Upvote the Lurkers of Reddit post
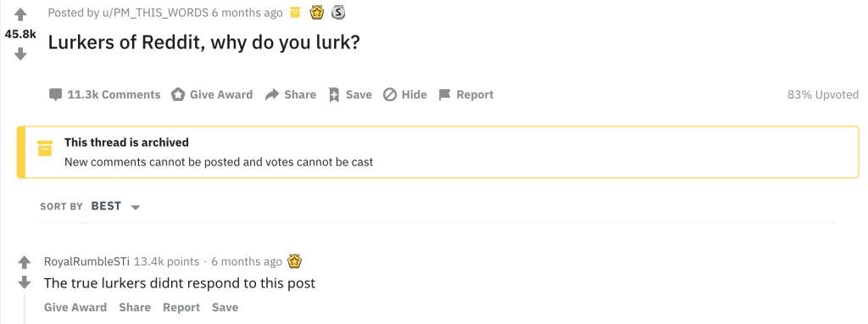This screenshot has height=324, width=868. [x=20, y=14]
